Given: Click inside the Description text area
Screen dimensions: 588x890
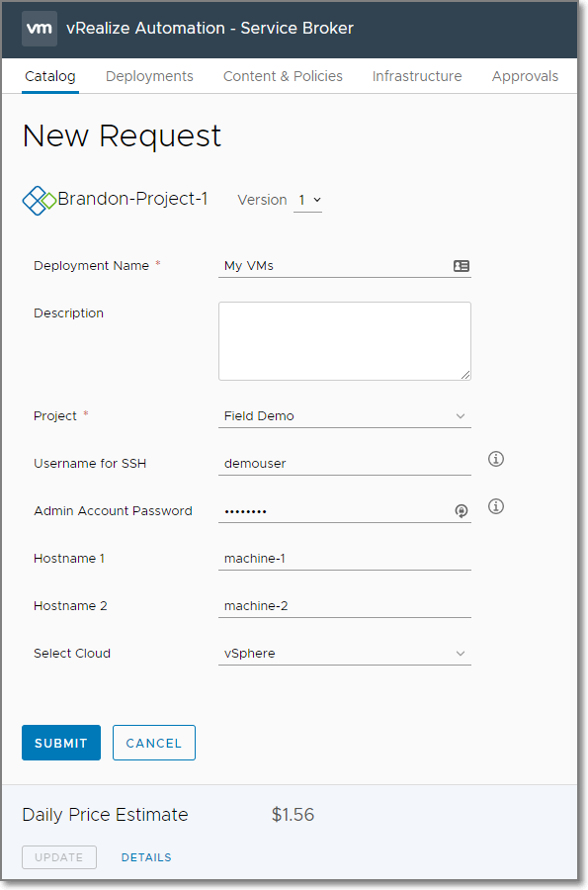Looking at the screenshot, I should point(345,341).
